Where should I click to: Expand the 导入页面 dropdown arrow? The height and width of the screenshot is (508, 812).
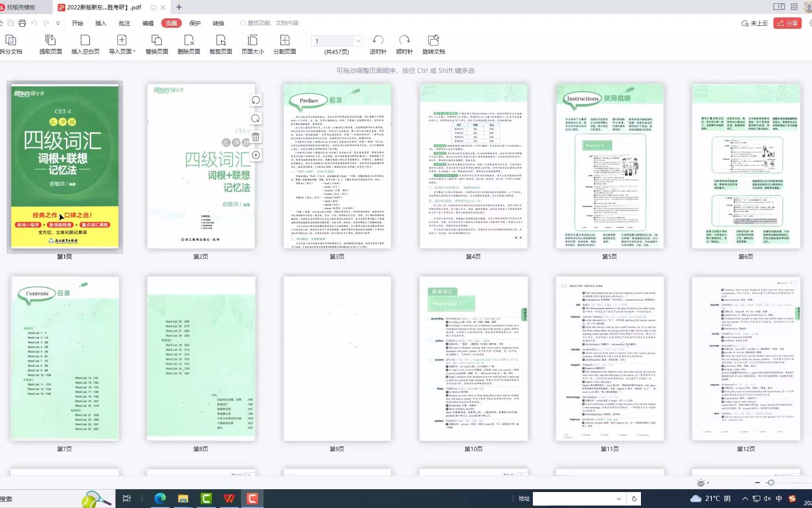(134, 52)
